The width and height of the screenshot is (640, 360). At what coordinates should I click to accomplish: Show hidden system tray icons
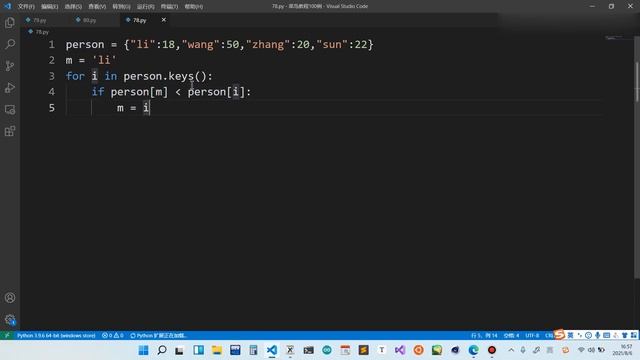click(x=511, y=350)
